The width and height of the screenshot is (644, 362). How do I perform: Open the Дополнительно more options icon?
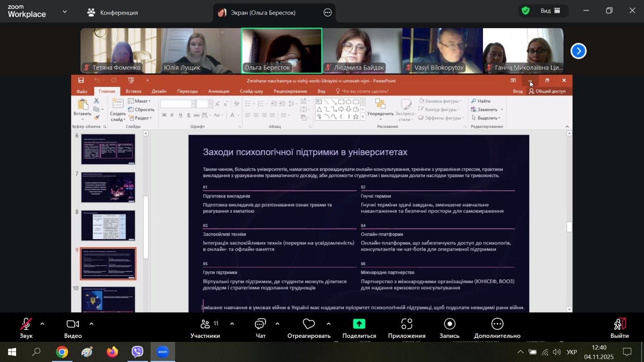tap(497, 325)
